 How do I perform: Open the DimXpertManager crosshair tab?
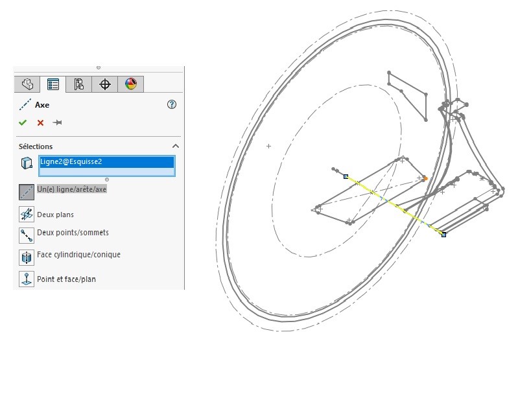click(x=105, y=84)
